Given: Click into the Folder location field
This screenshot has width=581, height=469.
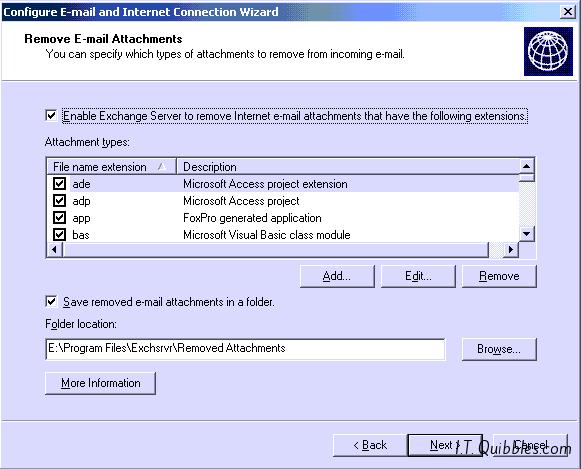Looking at the screenshot, I should pos(245,349).
